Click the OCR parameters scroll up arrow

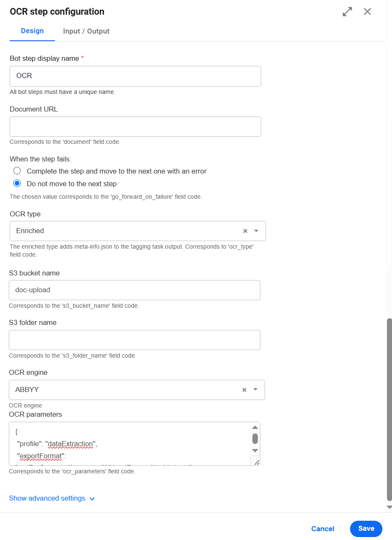(255, 427)
